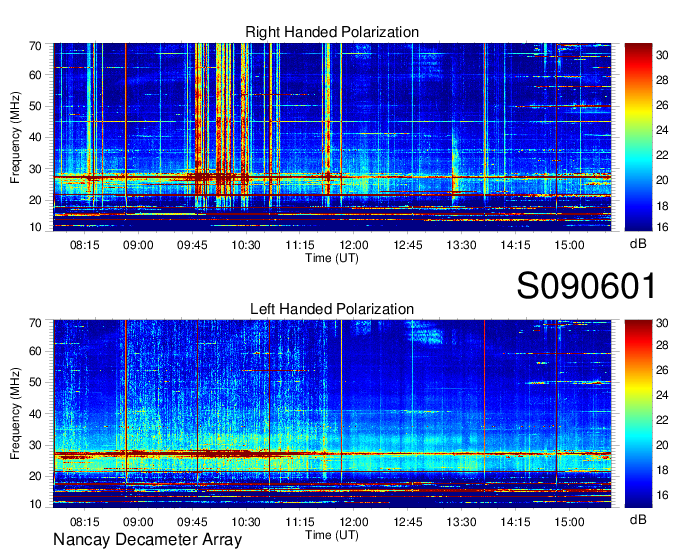Click the dB label of Left Handed colorbar
680x552 pixels.
[638, 519]
